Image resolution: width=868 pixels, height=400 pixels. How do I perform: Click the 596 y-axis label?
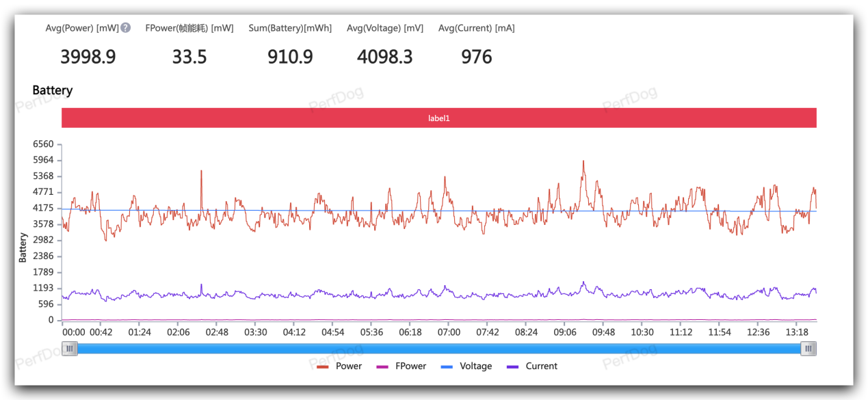point(45,304)
